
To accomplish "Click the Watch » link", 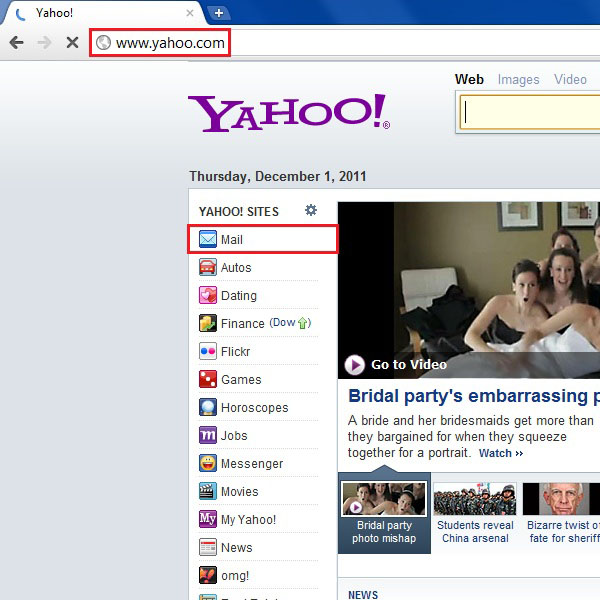I will [501, 453].
